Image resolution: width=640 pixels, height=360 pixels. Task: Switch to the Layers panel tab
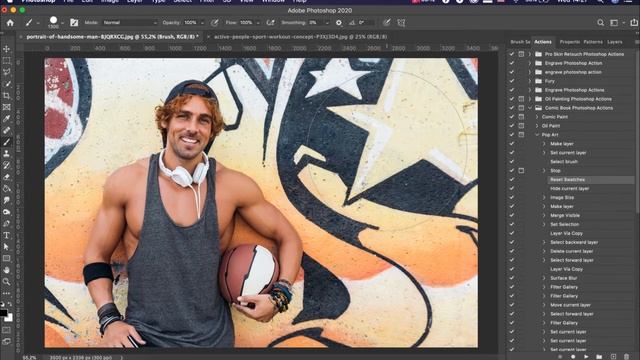615,42
